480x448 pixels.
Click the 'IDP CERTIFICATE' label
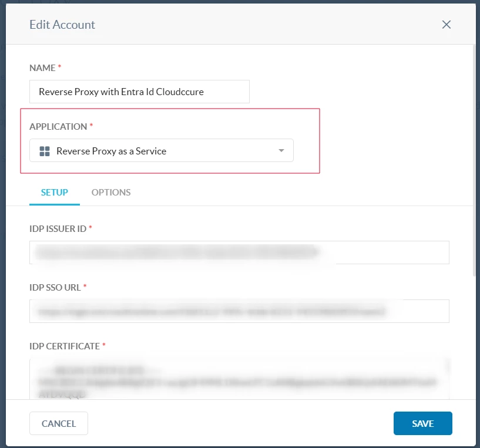[65, 346]
